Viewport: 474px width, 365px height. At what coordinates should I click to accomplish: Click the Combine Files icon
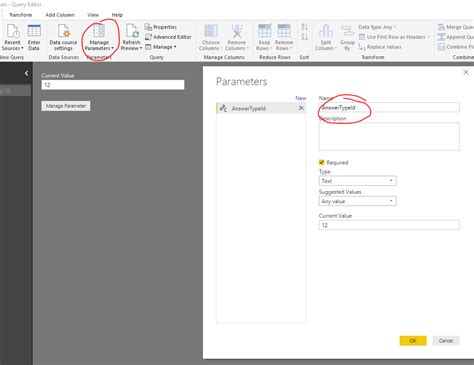(x=441, y=47)
